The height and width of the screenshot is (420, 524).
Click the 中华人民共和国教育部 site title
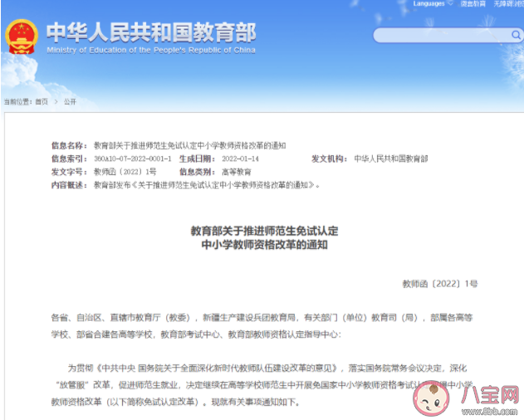click(151, 32)
